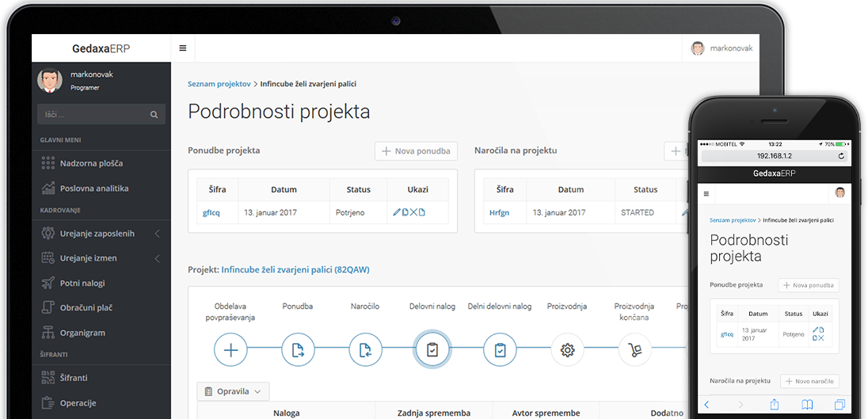This screenshot has height=419, width=868.
Task: Go to Poslovna analitika menu item
Action: pyautogui.click(x=93, y=189)
